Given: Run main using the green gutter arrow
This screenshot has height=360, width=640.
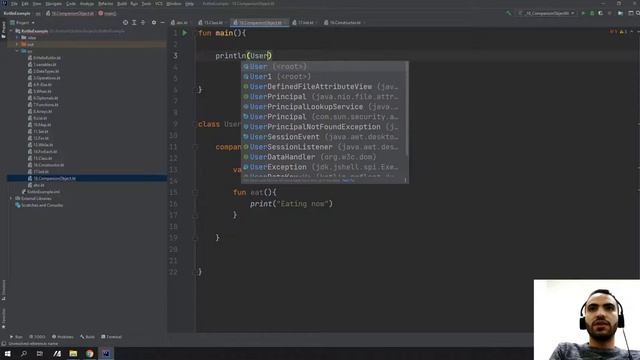Looking at the screenshot, I should (x=185, y=33).
